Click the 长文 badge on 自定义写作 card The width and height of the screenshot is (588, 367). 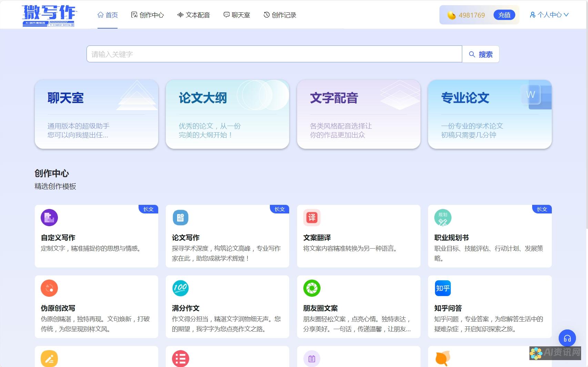[x=149, y=209]
